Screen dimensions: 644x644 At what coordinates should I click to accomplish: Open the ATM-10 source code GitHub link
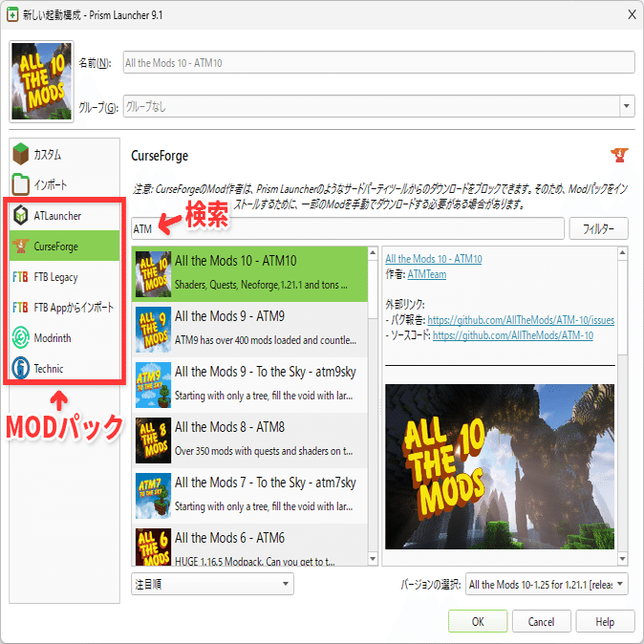tap(513, 335)
